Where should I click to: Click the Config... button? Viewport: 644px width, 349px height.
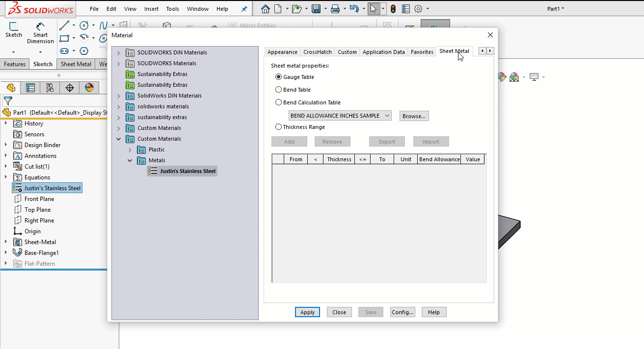[402, 312]
